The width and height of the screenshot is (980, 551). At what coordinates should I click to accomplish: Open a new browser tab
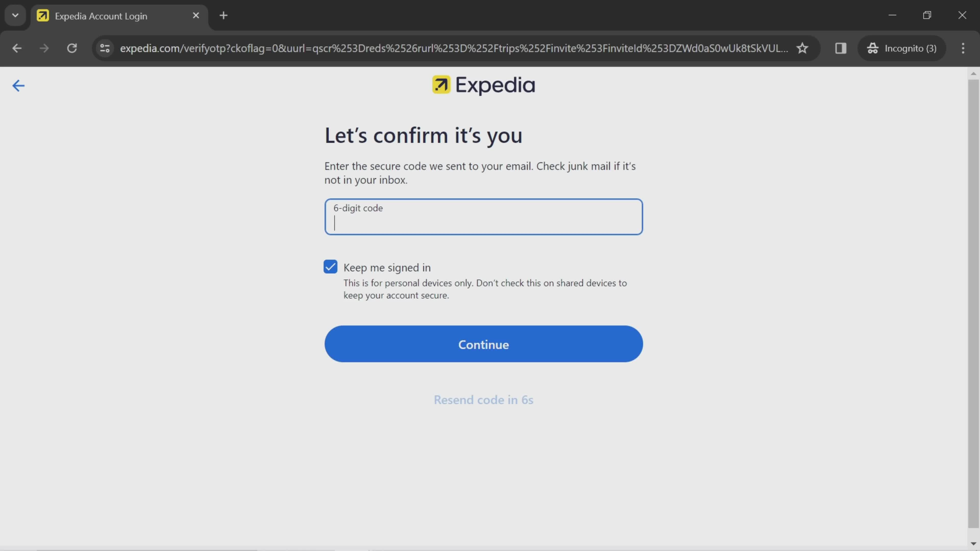coord(224,16)
